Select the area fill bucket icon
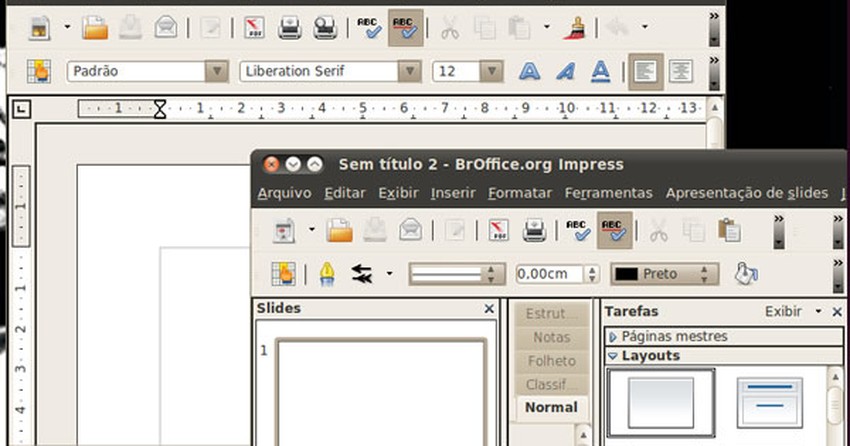The image size is (850, 446). [x=746, y=273]
